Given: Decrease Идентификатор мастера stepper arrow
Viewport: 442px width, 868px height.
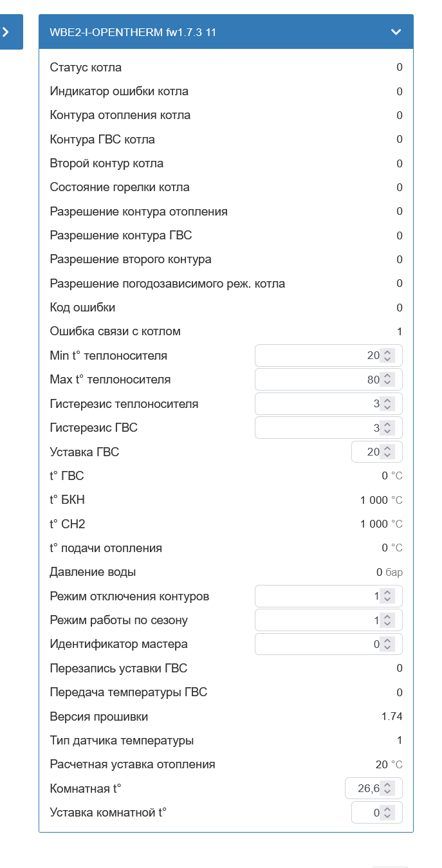Looking at the screenshot, I should click(387, 647).
